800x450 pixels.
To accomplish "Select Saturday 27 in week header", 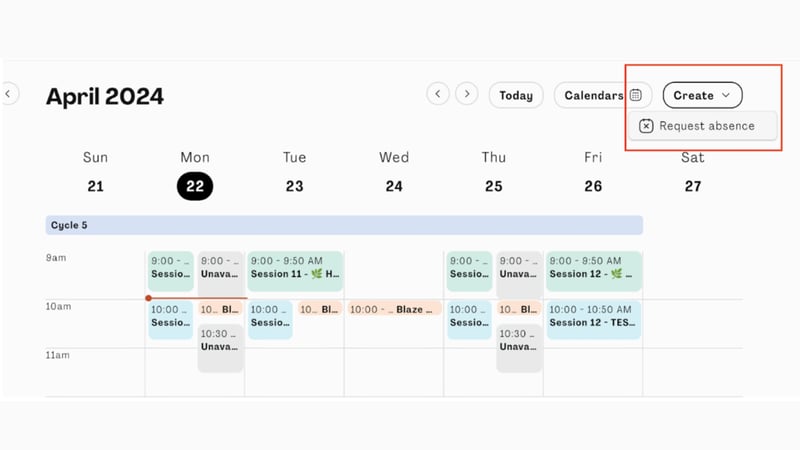I will tap(693, 186).
